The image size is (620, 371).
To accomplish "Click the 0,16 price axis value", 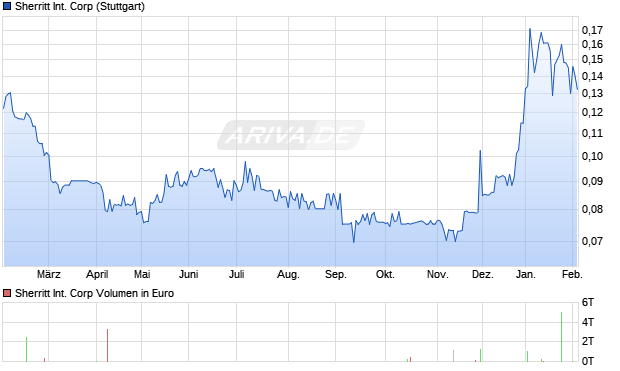I will (592, 44).
